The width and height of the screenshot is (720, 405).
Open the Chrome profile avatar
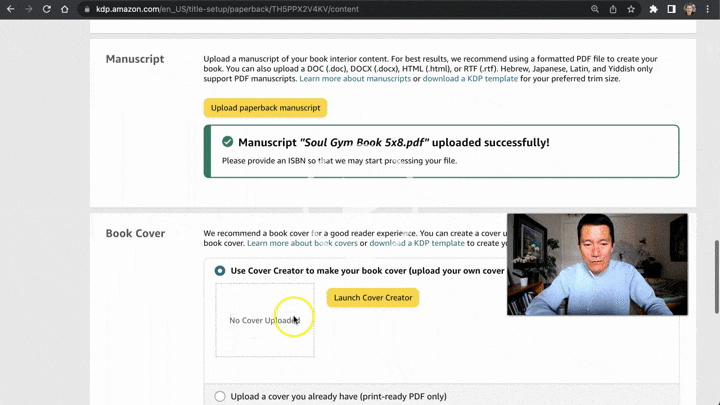pyautogui.click(x=689, y=9)
